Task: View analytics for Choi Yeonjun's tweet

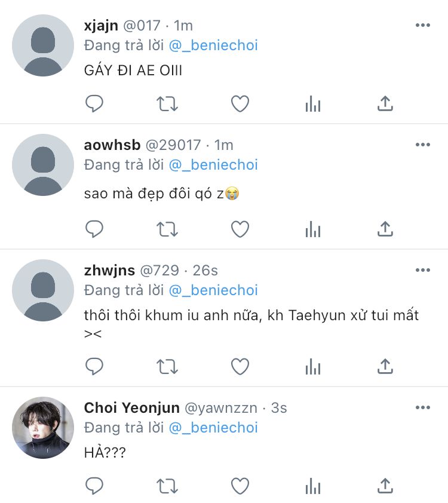Action: 313,486
